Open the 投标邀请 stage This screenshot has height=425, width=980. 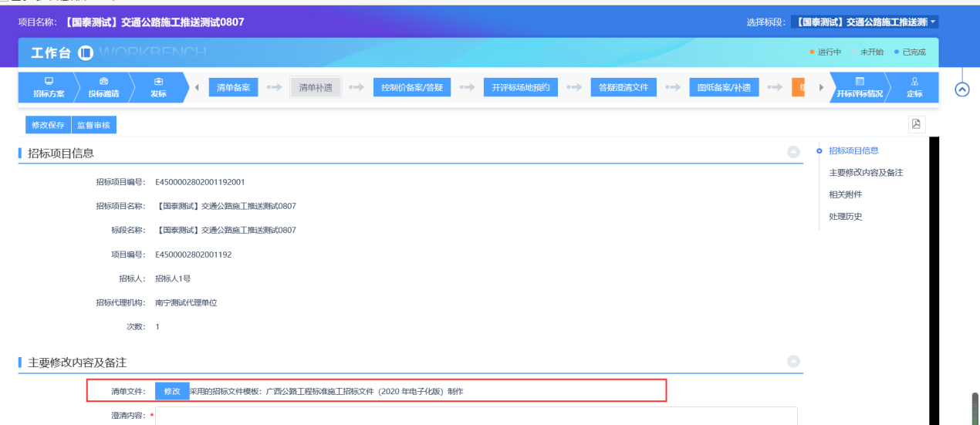pos(103,87)
